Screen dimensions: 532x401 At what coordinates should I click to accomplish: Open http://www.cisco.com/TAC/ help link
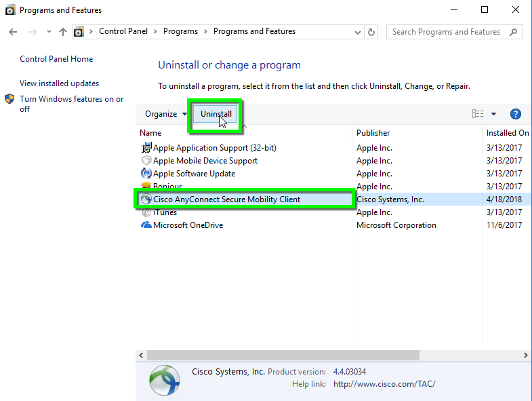coord(384,384)
